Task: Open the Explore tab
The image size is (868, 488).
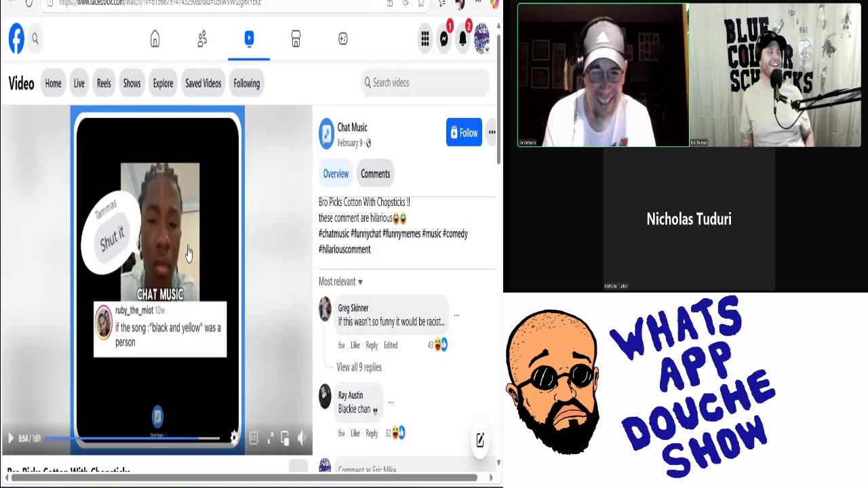Action: pos(163,83)
